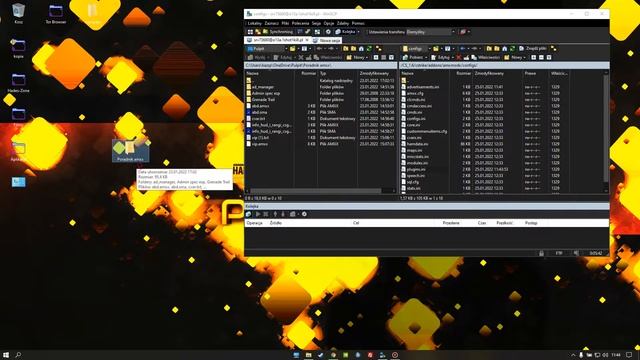This screenshot has width=640, height=360.
Task: Expand the remote Edytuj dropdown arrow
Action: coord(453,58)
